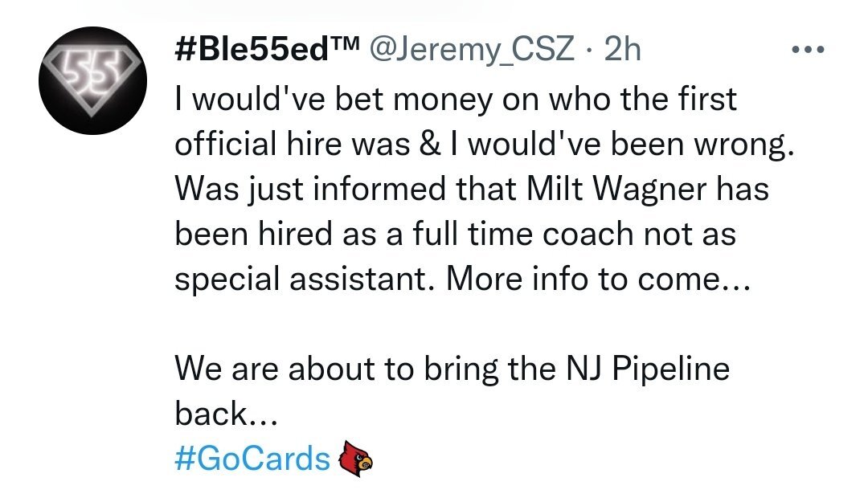
Task: Click the 2h timestamp
Action: click(x=622, y=50)
